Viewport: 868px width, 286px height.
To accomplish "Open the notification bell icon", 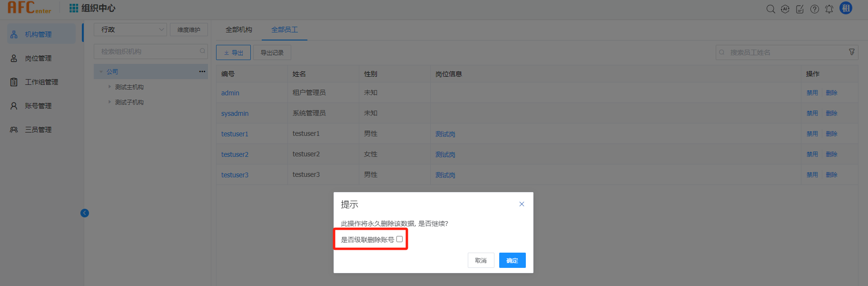I will pyautogui.click(x=829, y=9).
